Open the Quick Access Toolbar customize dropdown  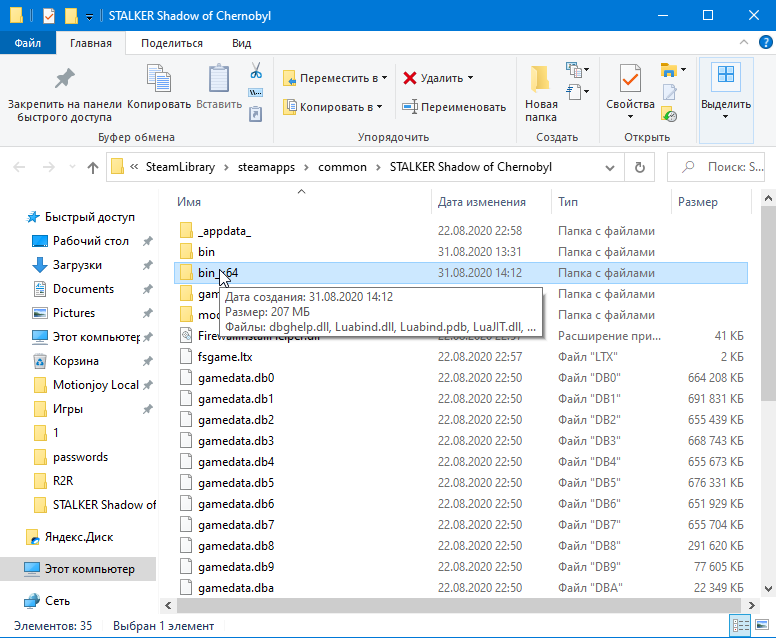(89, 16)
